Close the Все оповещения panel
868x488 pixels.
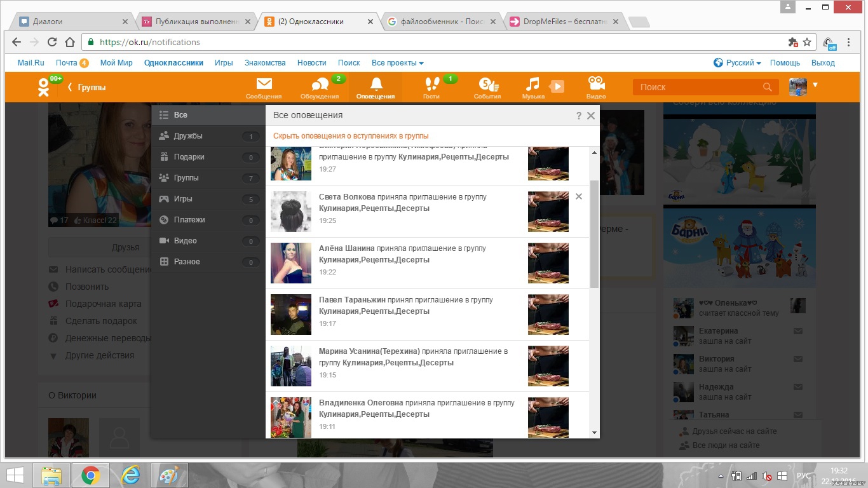coord(591,116)
